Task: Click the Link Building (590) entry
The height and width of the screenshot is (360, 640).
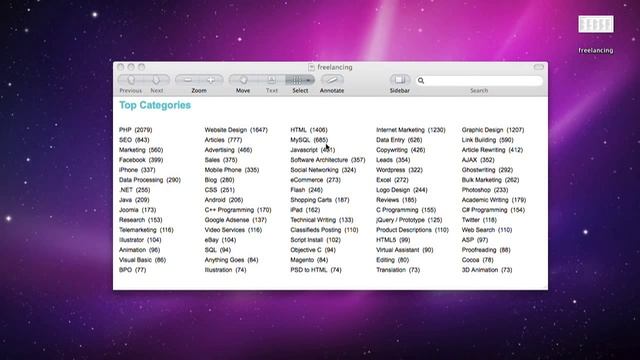Action: coord(487,140)
